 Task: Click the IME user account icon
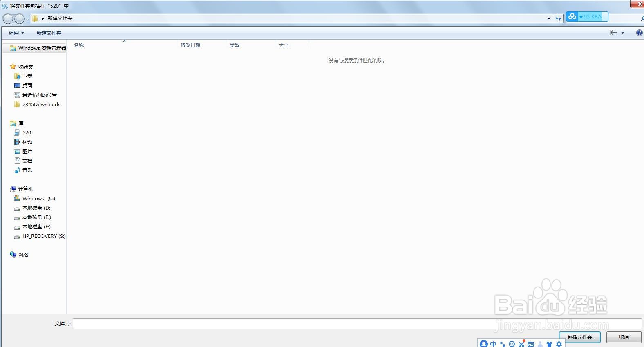540,344
